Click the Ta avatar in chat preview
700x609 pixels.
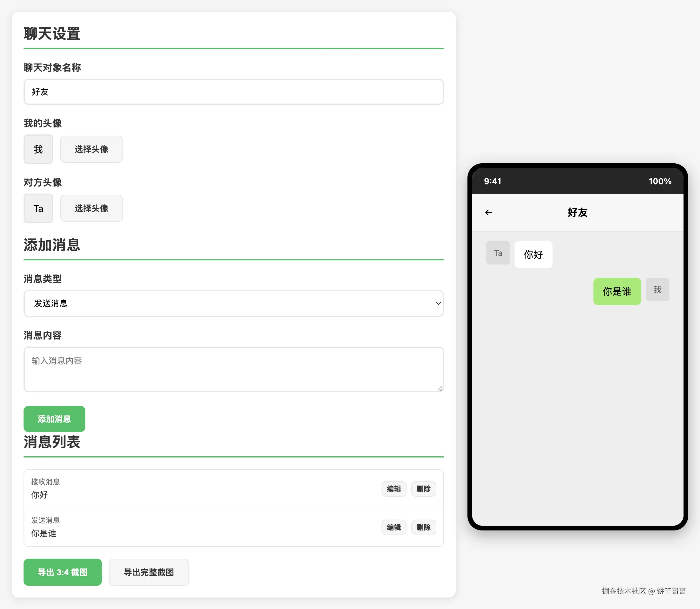498,253
